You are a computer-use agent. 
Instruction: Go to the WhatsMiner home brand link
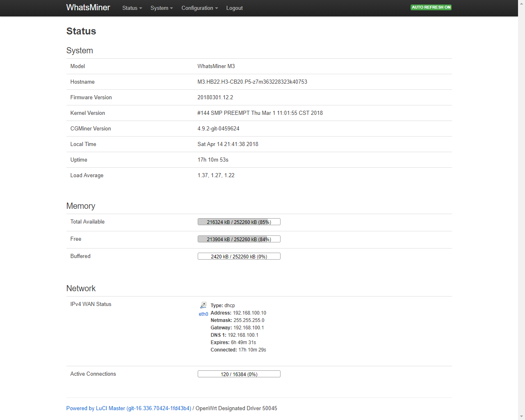tap(88, 7)
